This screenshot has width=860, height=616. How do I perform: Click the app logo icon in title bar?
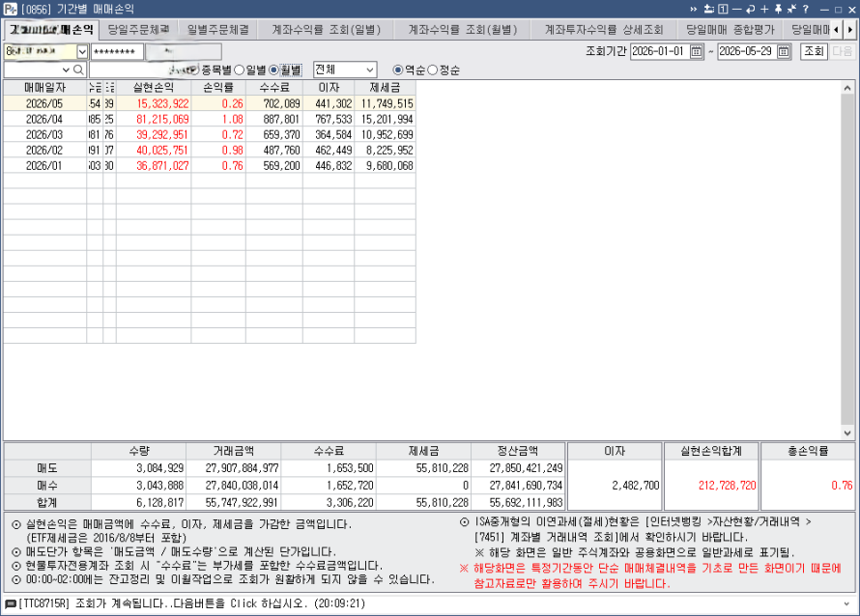coord(10,9)
